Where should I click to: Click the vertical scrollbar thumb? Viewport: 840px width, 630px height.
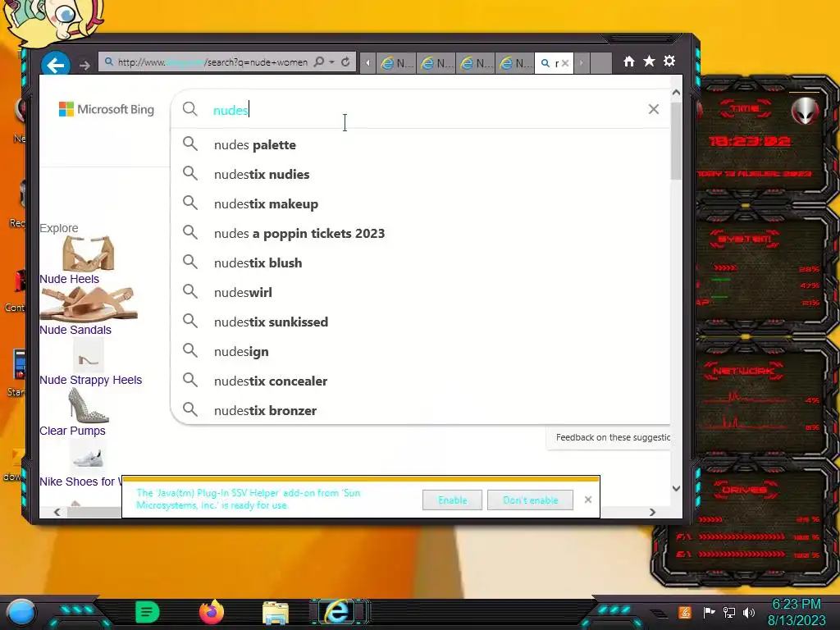pyautogui.click(x=676, y=140)
